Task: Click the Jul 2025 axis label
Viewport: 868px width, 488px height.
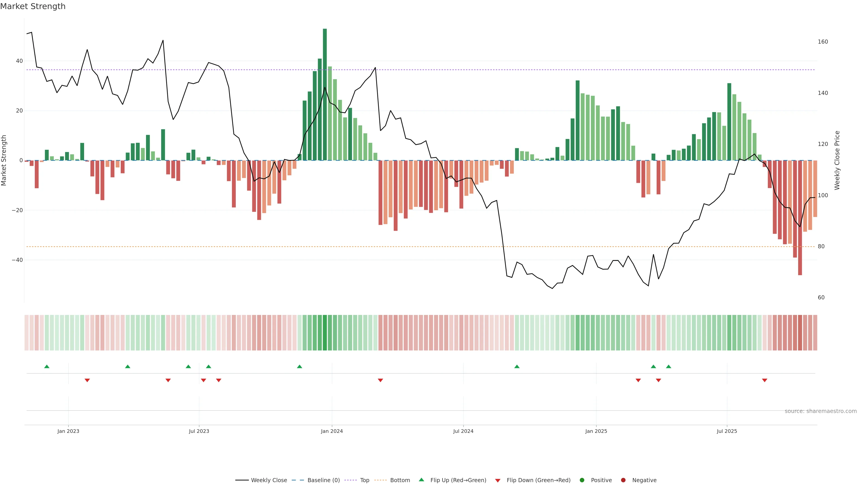Action: tap(727, 431)
